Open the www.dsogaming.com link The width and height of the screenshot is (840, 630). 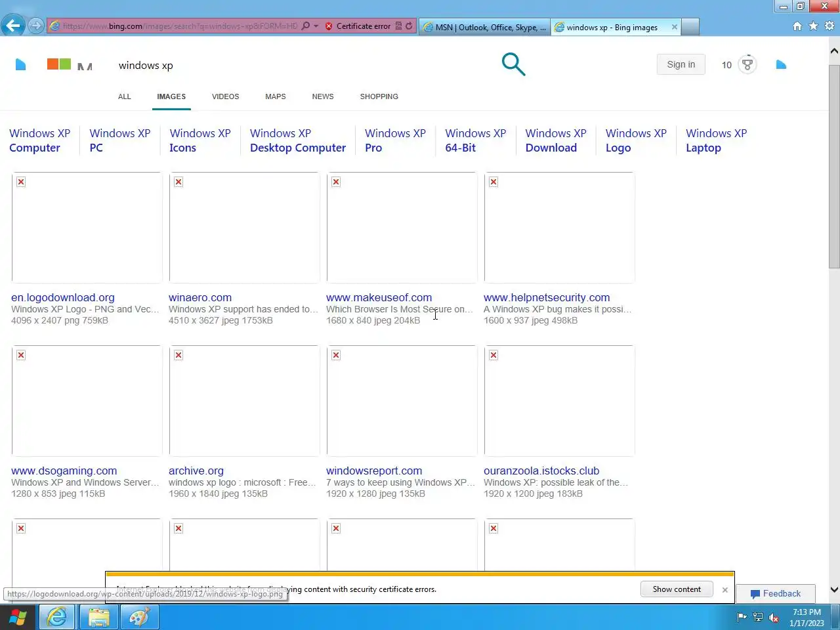click(64, 471)
